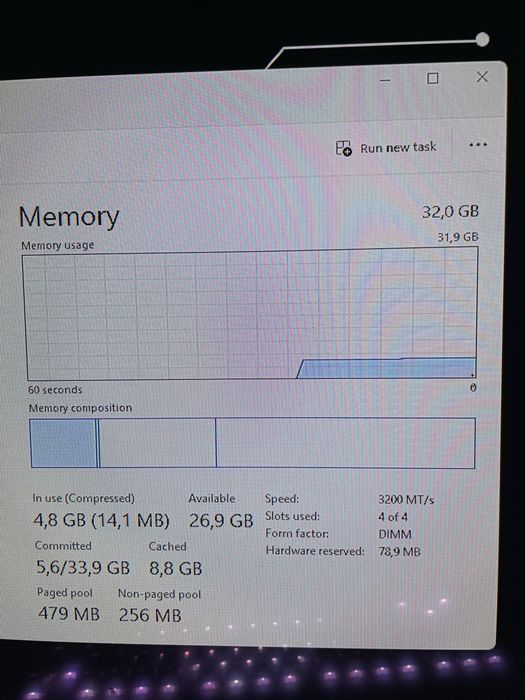Click the blue filled area of the usage graph

click(x=388, y=369)
